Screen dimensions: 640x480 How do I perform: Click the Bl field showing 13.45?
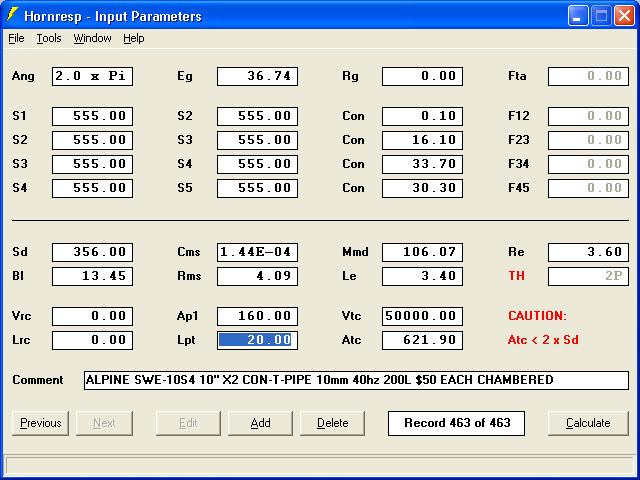tap(92, 276)
